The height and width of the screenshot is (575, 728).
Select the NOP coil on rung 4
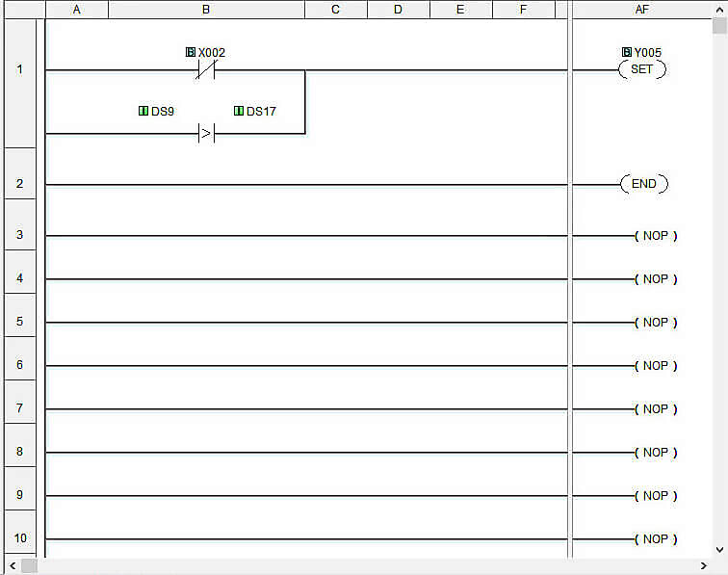click(656, 279)
